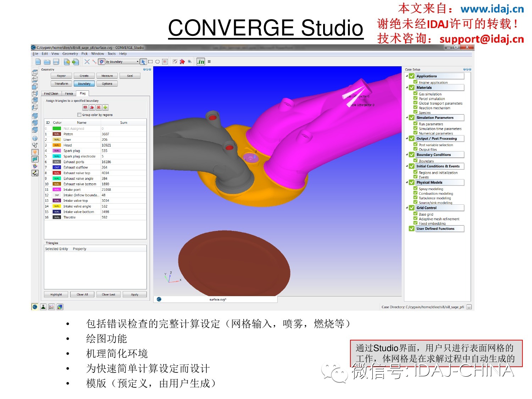Click the green .in input files icon

pos(201,62)
